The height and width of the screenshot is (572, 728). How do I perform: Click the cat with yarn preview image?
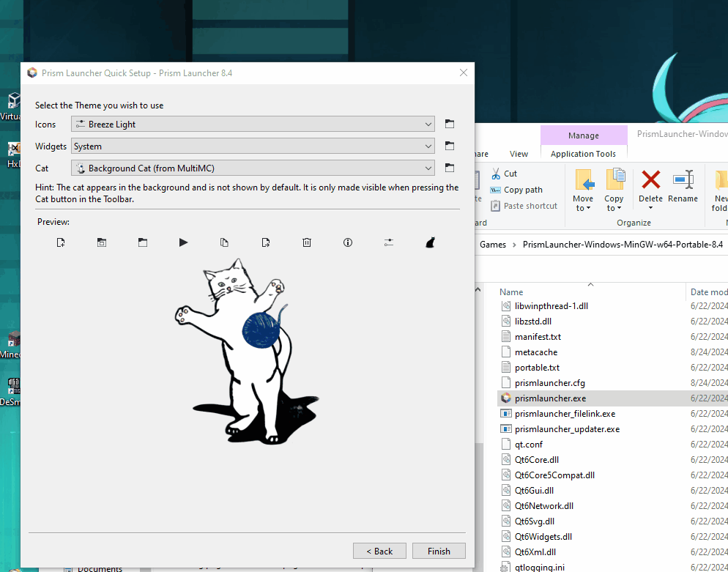[247, 351]
